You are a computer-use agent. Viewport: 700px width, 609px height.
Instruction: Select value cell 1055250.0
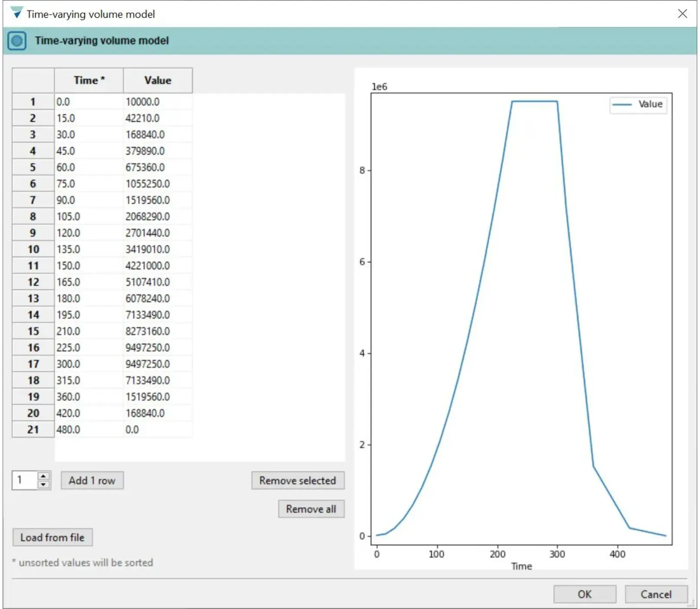[158, 184]
